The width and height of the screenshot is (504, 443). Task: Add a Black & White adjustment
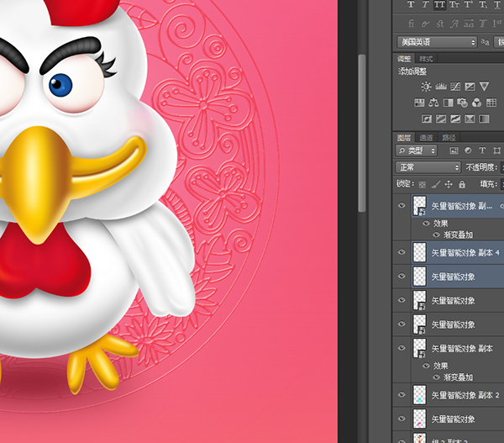tap(448, 103)
